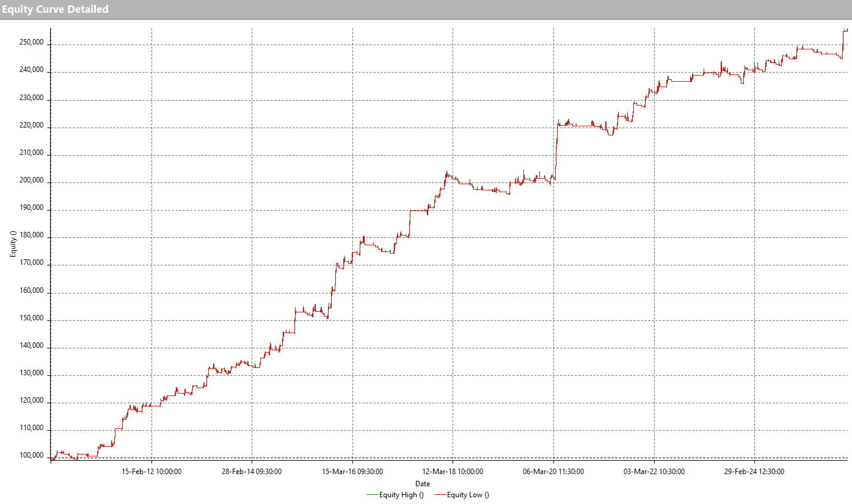This screenshot has height=504, width=852.
Task: Click the vertical Equity () y-axis title
Action: (x=13, y=243)
